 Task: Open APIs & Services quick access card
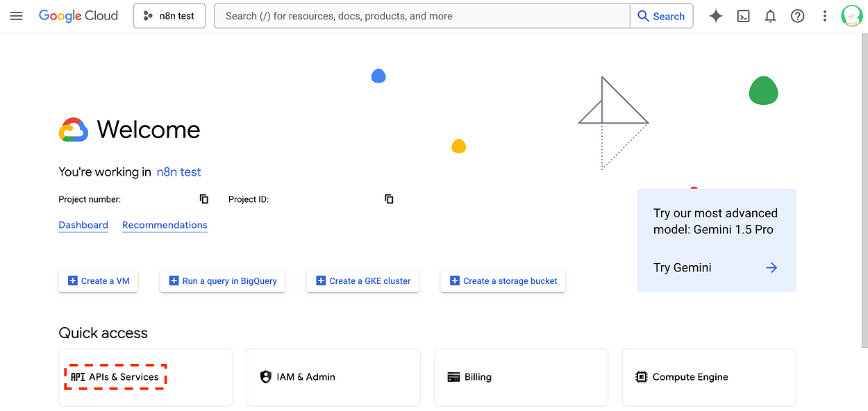tap(145, 377)
